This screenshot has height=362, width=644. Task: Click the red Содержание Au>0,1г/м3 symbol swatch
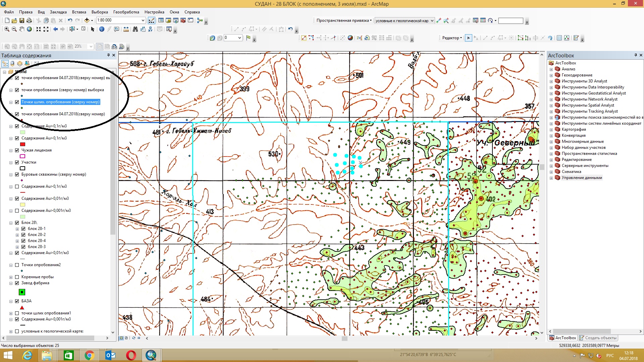coord(23,144)
